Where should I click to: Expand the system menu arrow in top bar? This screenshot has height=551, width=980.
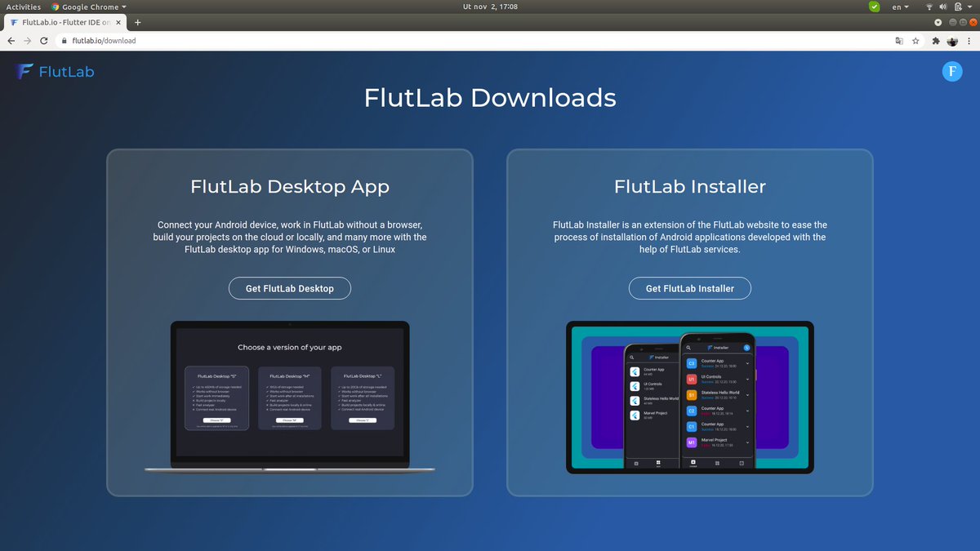pos(970,7)
